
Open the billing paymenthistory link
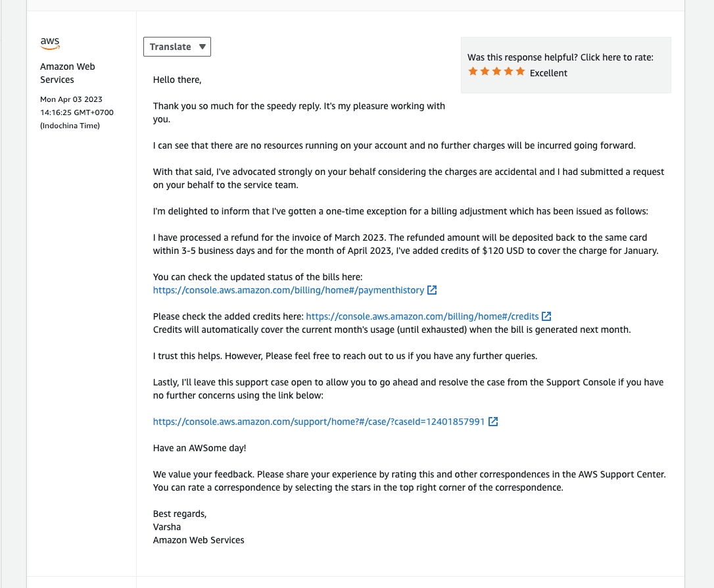point(289,290)
